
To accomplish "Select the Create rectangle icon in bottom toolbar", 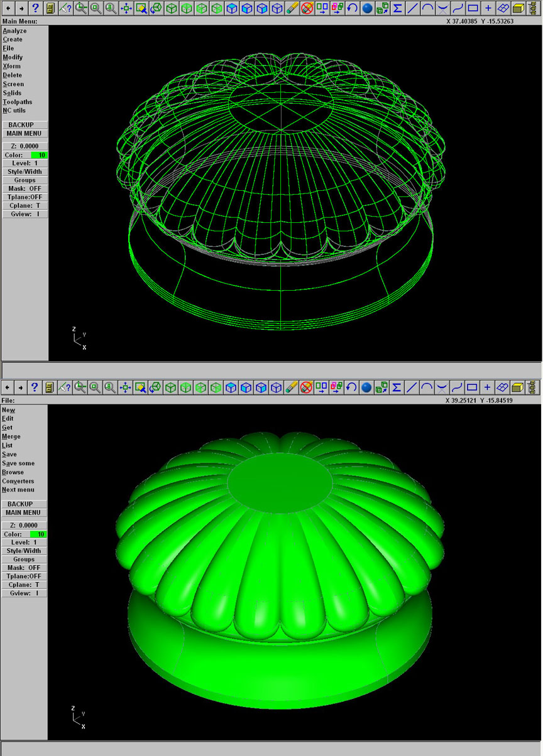I will click(x=473, y=387).
